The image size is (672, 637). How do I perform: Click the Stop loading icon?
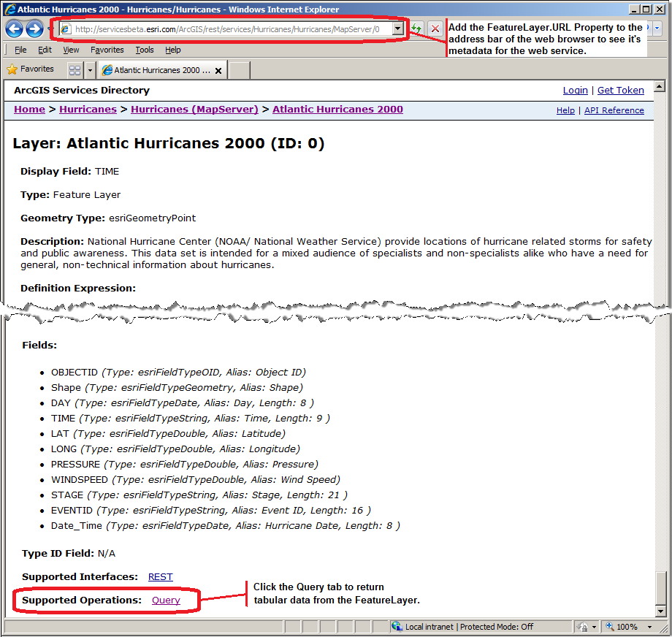click(x=435, y=28)
